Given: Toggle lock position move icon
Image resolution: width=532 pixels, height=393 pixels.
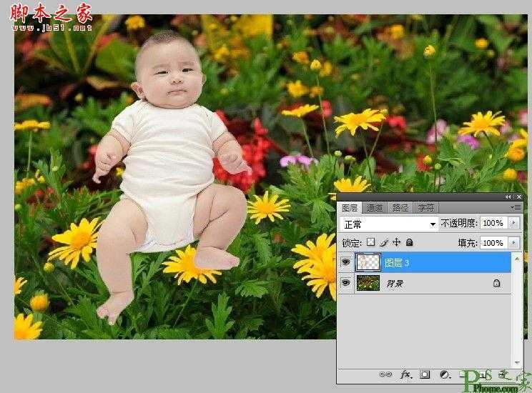Looking at the screenshot, I should (396, 242).
